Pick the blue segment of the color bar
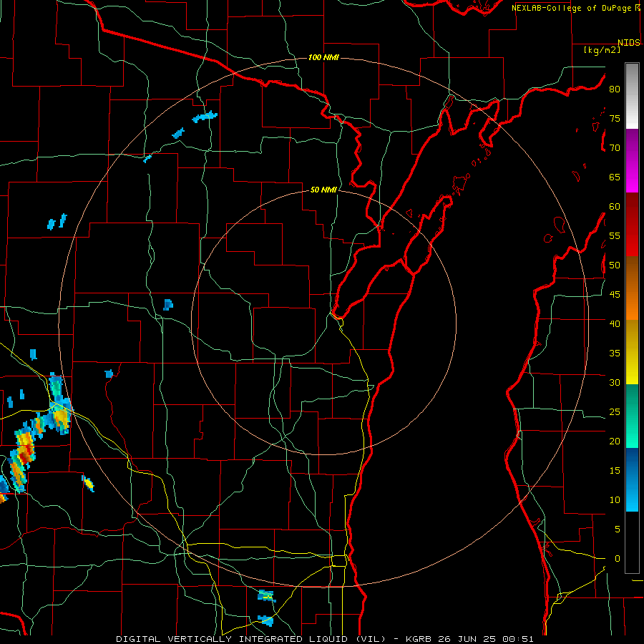 coord(632,479)
